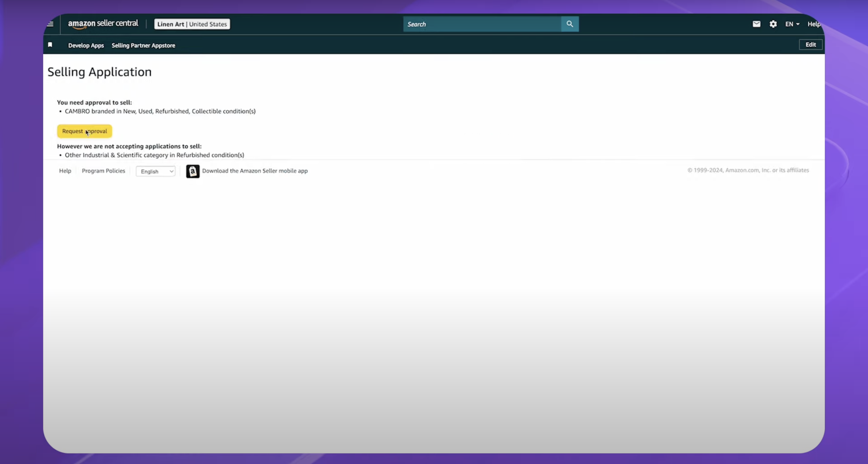Open Selling Partner Appstore menu item

coord(143,45)
